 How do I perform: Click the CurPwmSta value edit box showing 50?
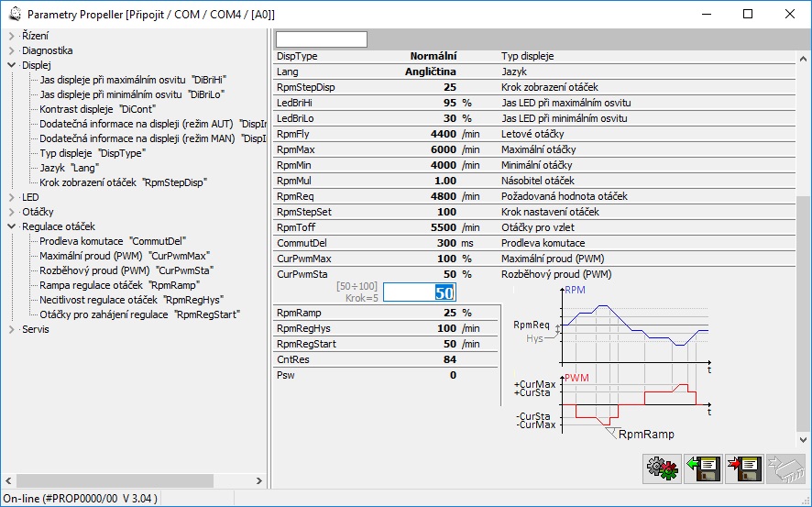[420, 293]
